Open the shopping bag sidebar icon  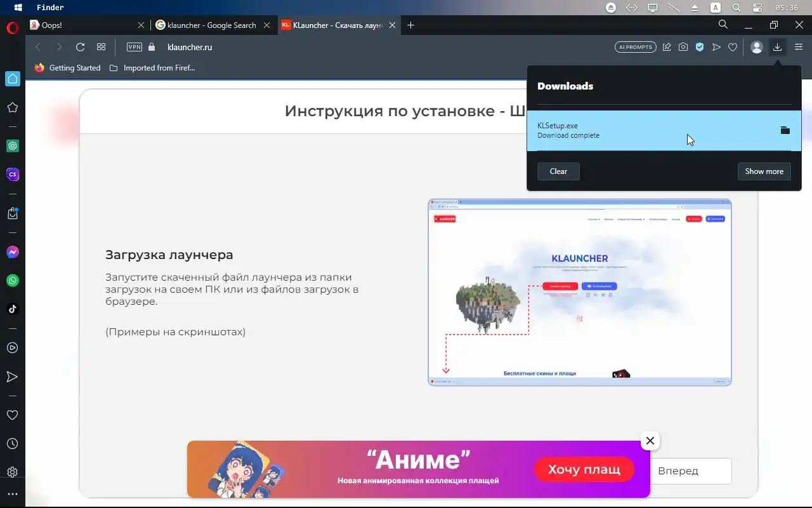12,213
